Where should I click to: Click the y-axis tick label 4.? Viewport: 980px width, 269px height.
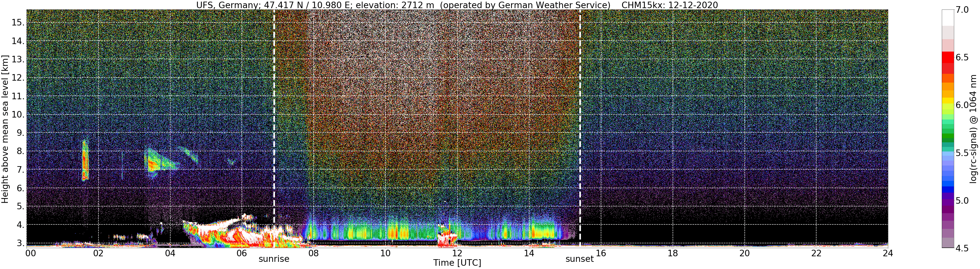(21, 225)
